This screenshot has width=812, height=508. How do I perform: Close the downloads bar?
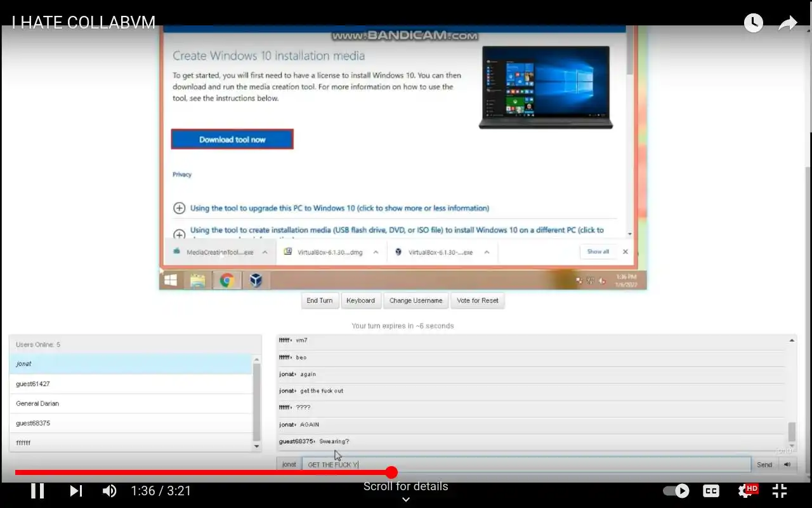(625, 252)
